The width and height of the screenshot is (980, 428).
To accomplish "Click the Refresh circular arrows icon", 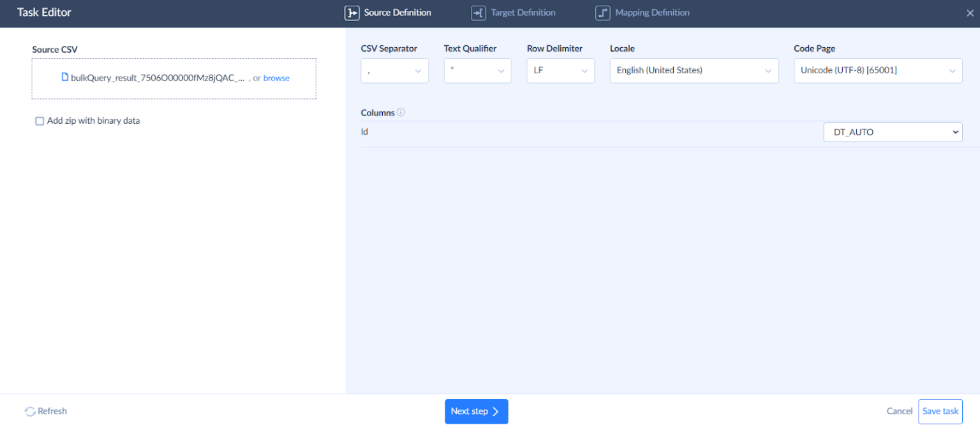I will [x=30, y=411].
